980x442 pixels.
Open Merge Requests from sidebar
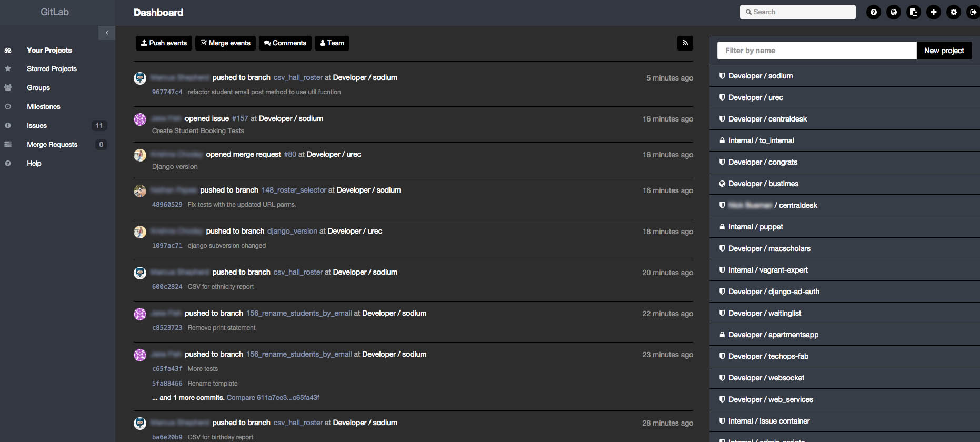point(52,145)
